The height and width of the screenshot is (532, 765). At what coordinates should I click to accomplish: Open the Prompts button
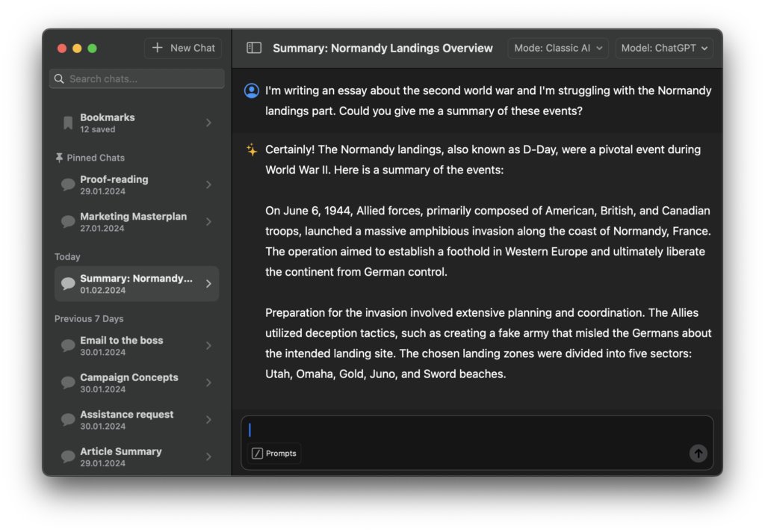(274, 454)
